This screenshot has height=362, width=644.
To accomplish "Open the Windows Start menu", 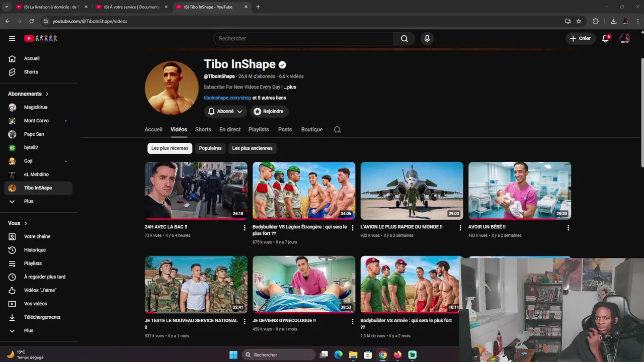I will click(233, 355).
